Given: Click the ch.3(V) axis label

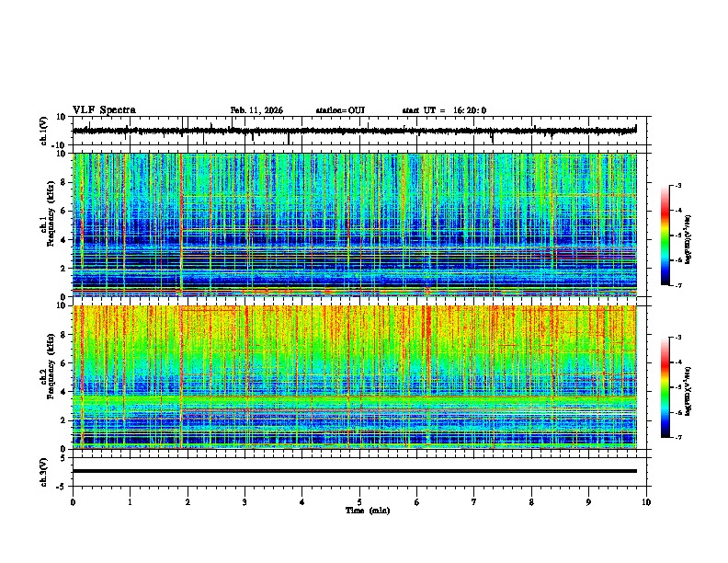Looking at the screenshot, I should pyautogui.click(x=43, y=472).
